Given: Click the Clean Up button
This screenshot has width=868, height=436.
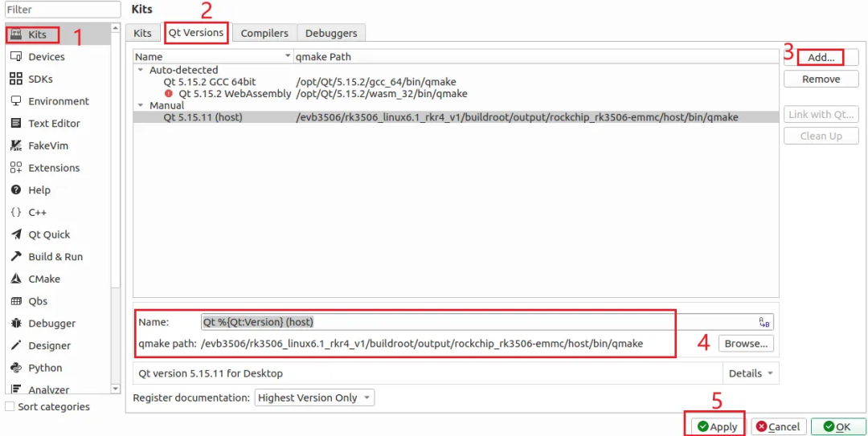Looking at the screenshot, I should 821,137.
